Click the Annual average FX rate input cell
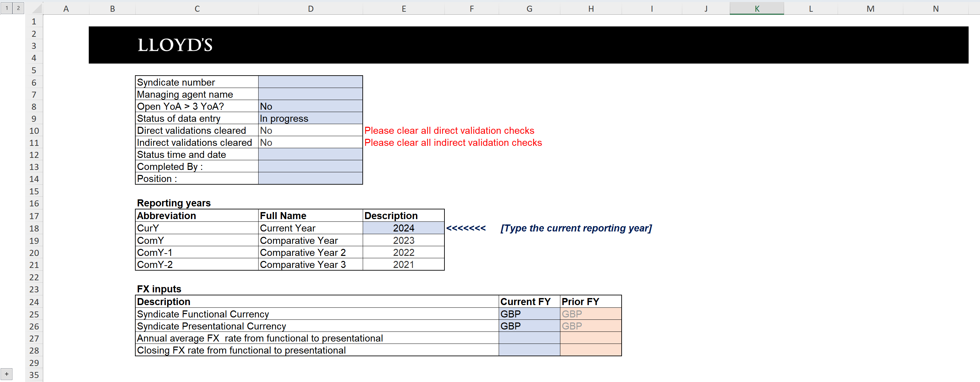The height and width of the screenshot is (382, 980). (529, 338)
